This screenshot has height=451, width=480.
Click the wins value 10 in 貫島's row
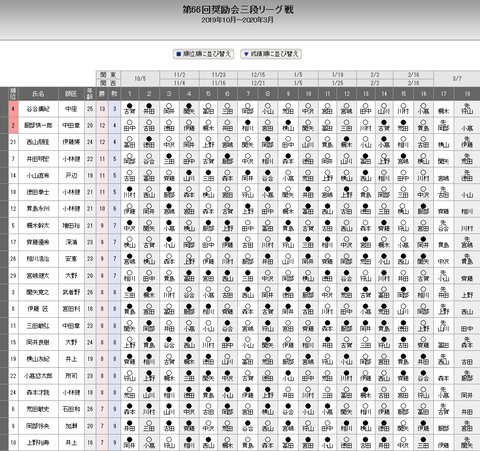point(102,209)
